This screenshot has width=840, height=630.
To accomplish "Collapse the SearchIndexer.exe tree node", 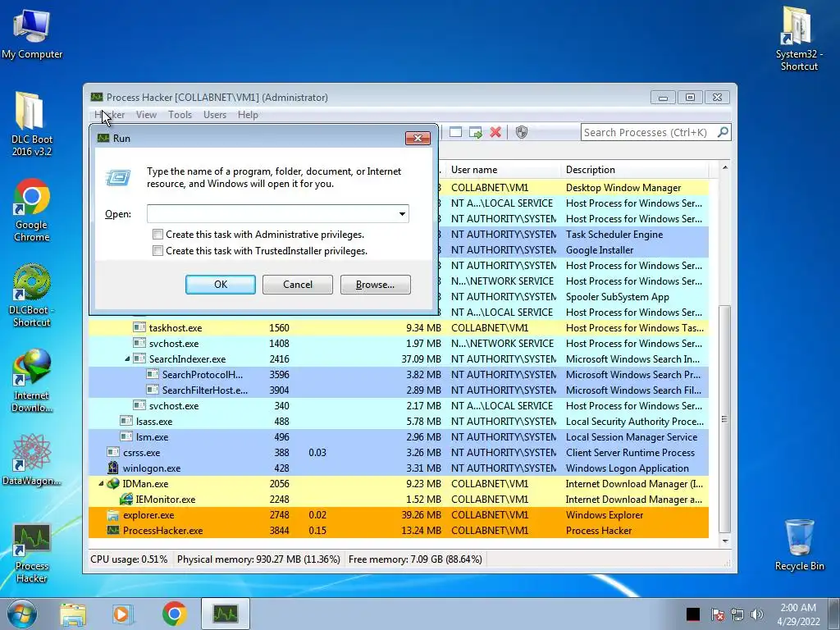I will 127,359.
